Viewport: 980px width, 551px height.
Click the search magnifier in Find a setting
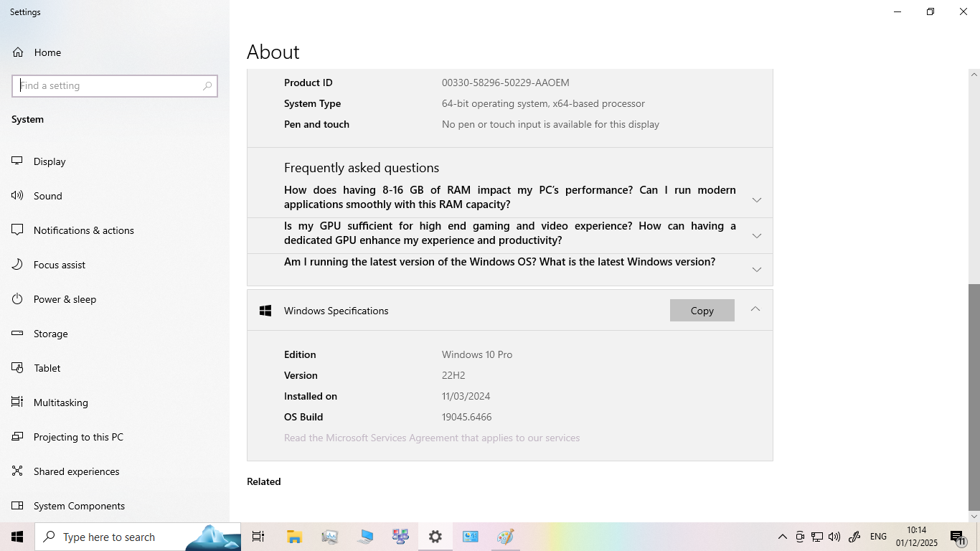(207, 86)
